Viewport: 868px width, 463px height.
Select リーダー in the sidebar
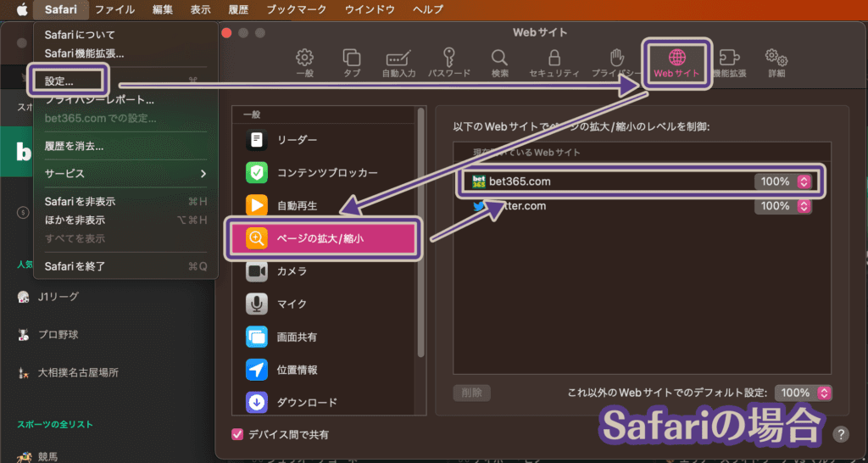(325, 140)
